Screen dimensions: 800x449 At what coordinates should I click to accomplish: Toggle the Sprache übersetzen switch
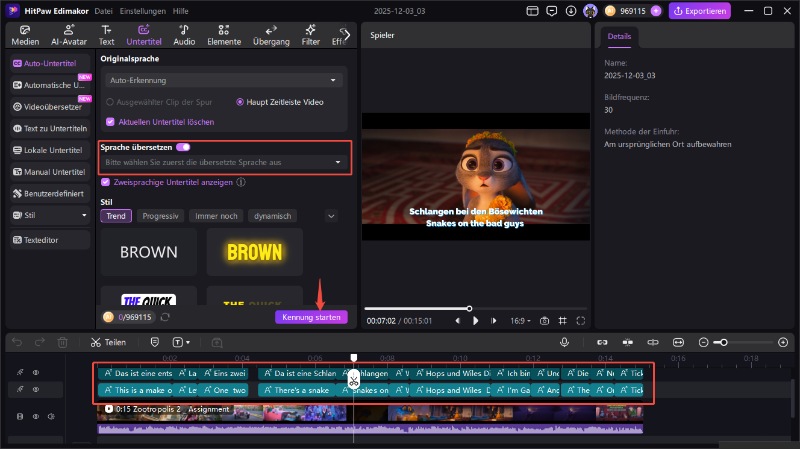[x=183, y=146]
